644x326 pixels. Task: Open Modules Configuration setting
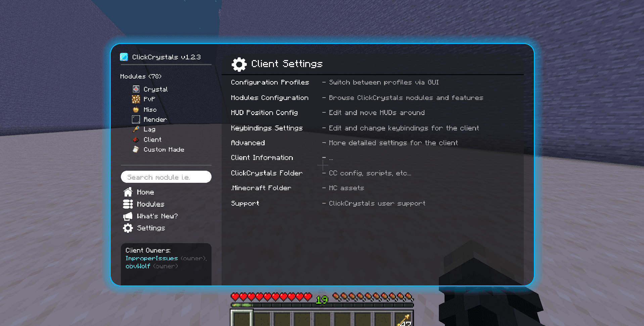coord(270,98)
